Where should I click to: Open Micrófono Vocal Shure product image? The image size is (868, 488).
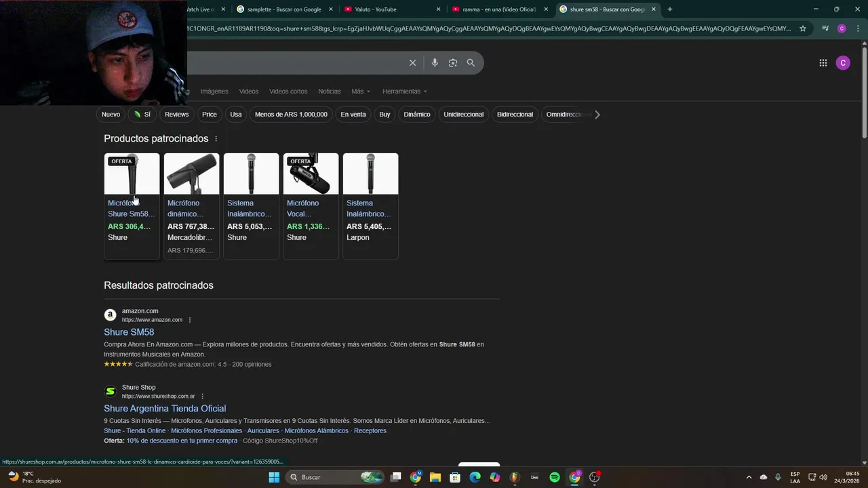click(x=311, y=174)
